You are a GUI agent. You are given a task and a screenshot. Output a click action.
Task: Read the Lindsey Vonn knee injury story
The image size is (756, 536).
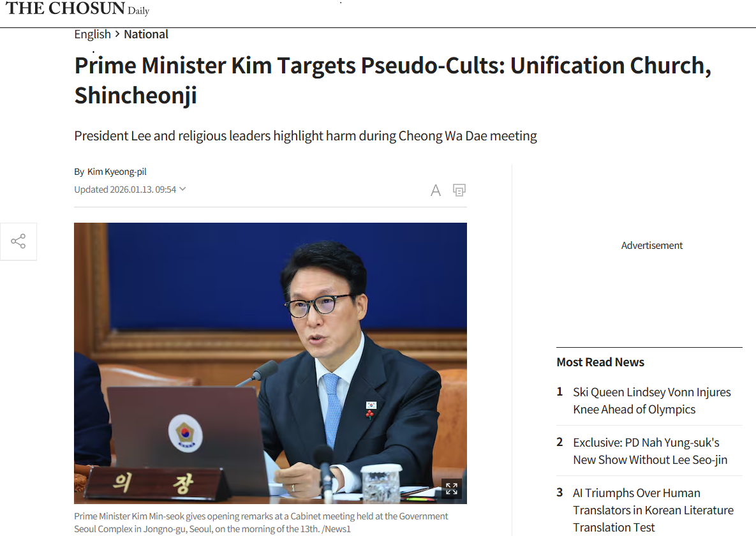[652, 401]
